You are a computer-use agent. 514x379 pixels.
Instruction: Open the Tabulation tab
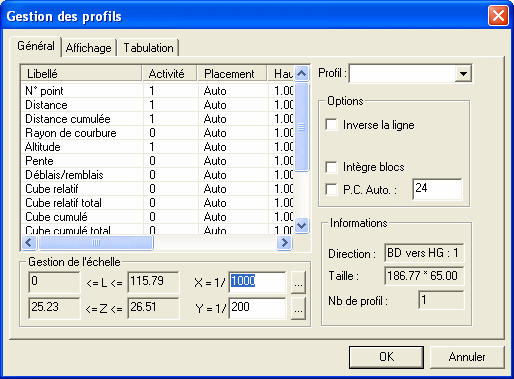pyautogui.click(x=148, y=48)
